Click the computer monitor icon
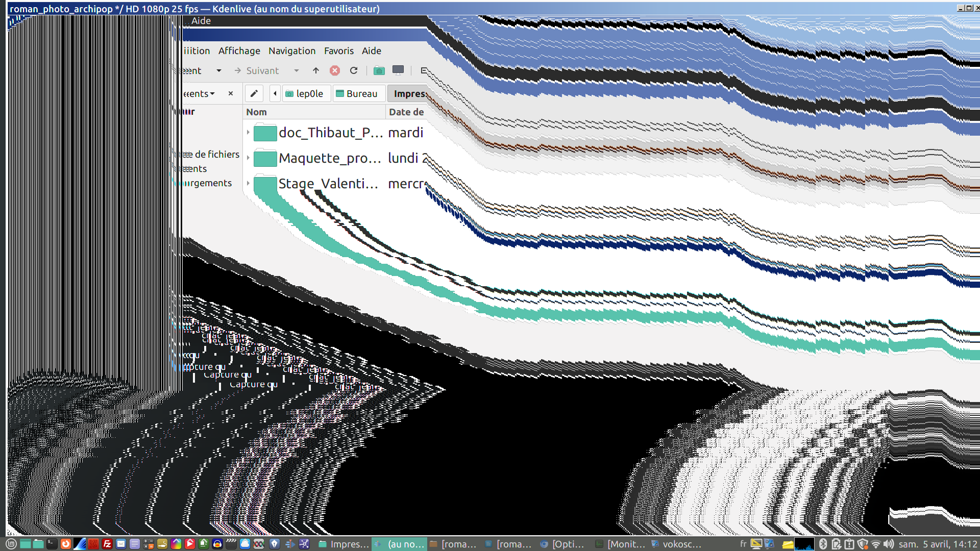The height and width of the screenshot is (551, 980). 398,70
